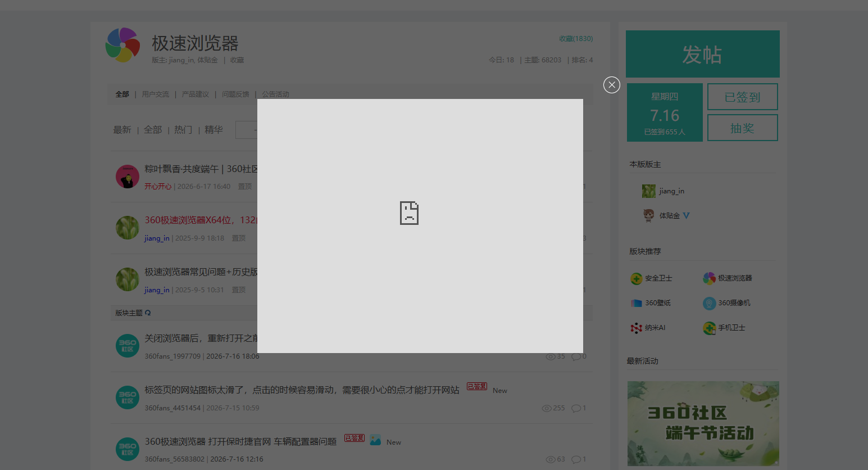Click the view-count eye icon showing 35
868x470 pixels.
551,356
